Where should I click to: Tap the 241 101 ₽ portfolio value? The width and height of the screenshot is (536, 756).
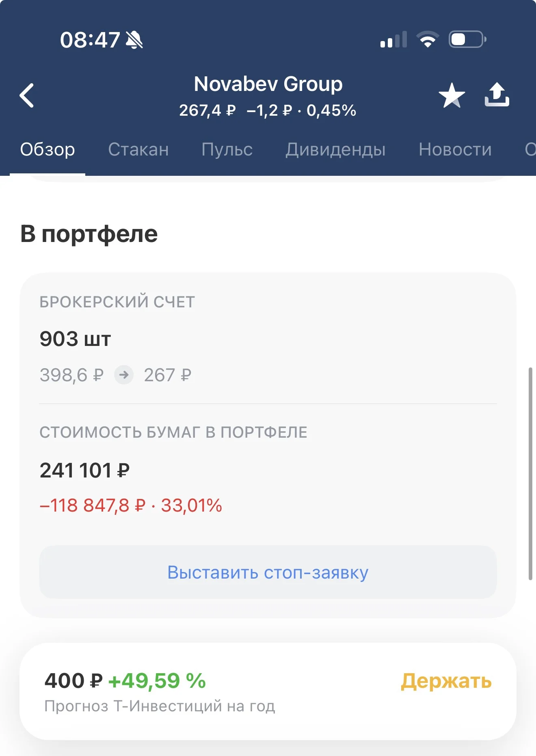pos(84,470)
